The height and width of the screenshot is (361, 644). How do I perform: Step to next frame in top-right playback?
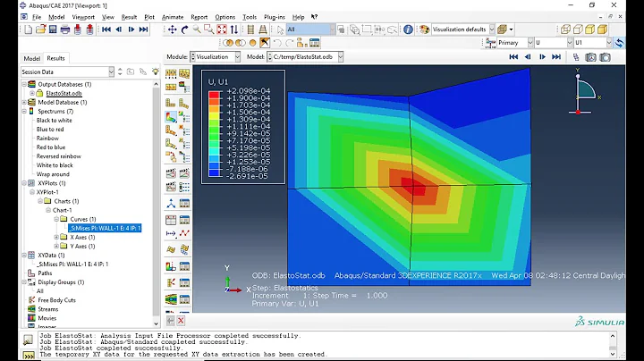pos(542,57)
